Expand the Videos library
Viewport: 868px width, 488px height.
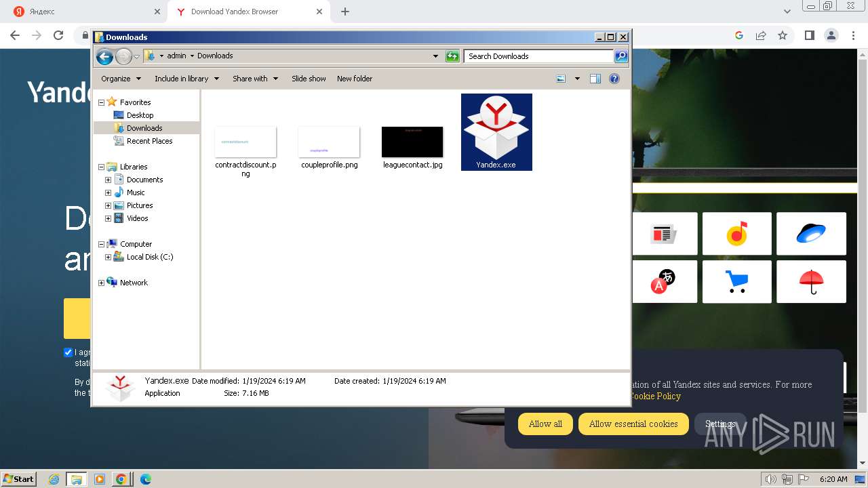pos(108,218)
